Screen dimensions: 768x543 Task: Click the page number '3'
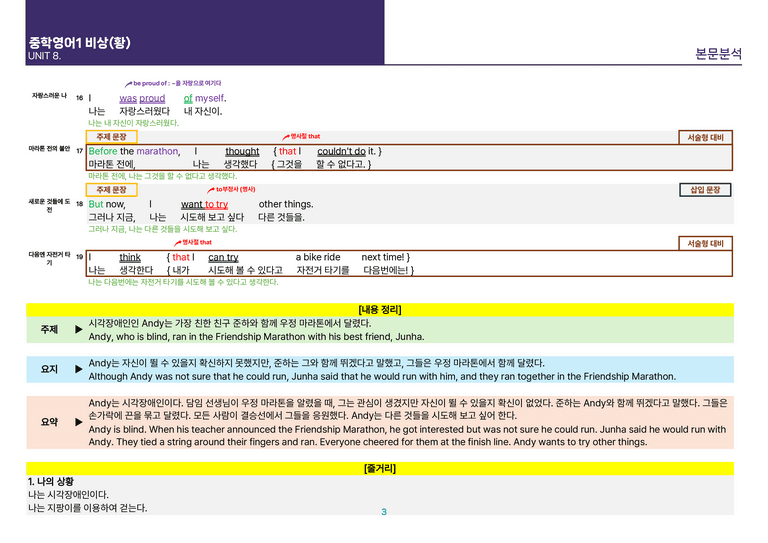(x=384, y=512)
